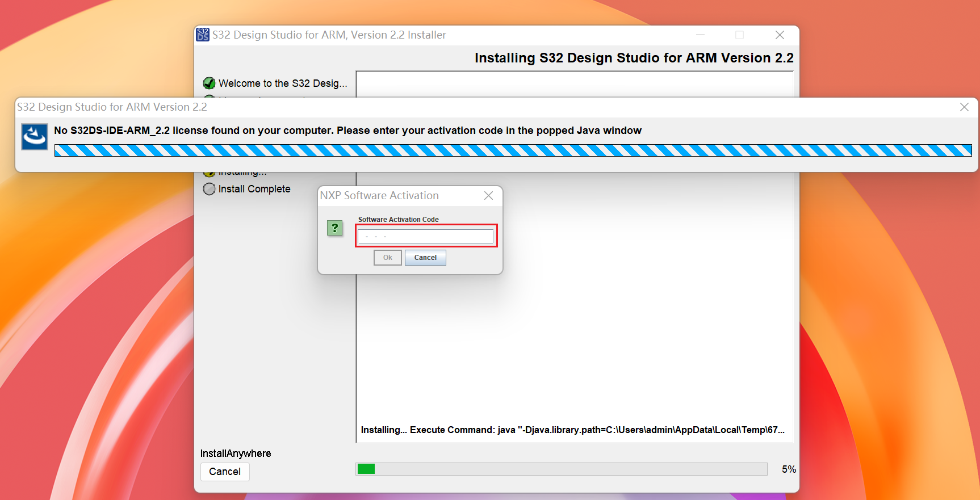
Task: Click 'Welcome to the S32 Desig...' step
Action: pyautogui.click(x=283, y=83)
